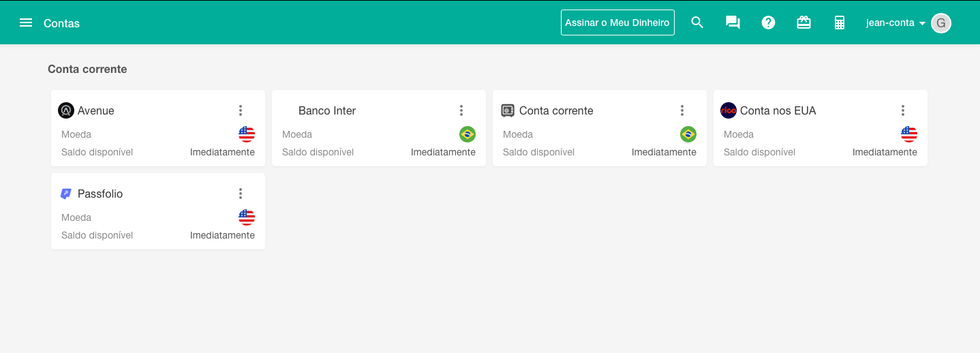Screen dimensions: 980x353
Task: Open the calculator icon
Action: click(x=840, y=22)
